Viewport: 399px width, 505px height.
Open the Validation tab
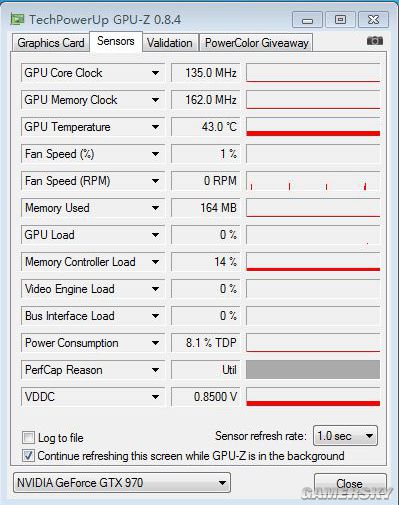coord(170,43)
